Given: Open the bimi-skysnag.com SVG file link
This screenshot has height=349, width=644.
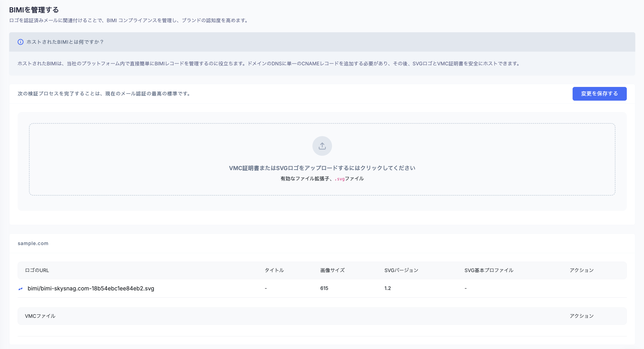Looking at the screenshot, I should pyautogui.click(x=91, y=288).
